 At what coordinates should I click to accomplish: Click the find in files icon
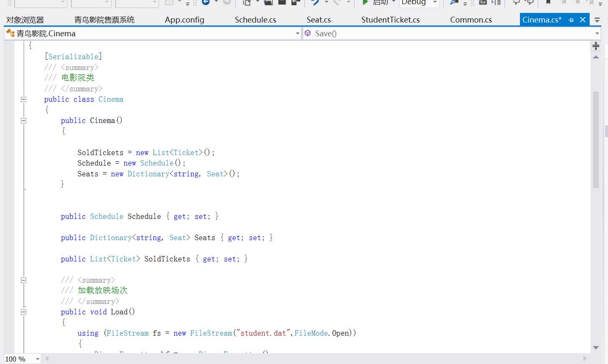click(454, 2)
